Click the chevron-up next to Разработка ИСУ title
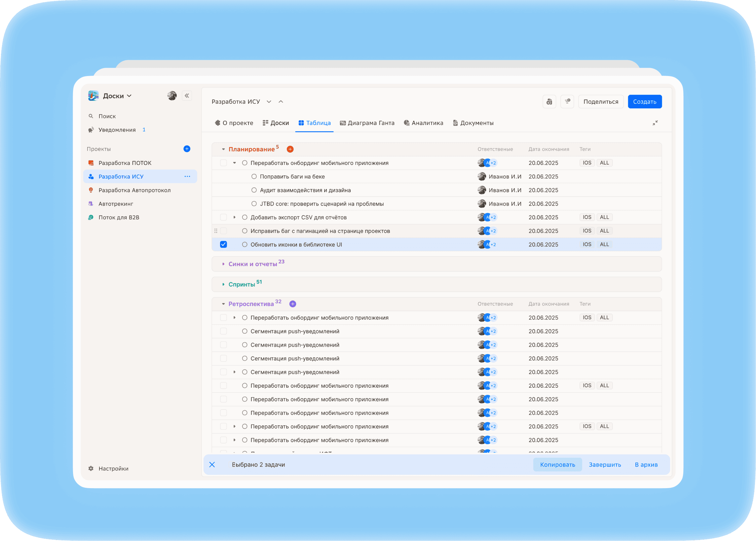The image size is (756, 541). click(281, 101)
